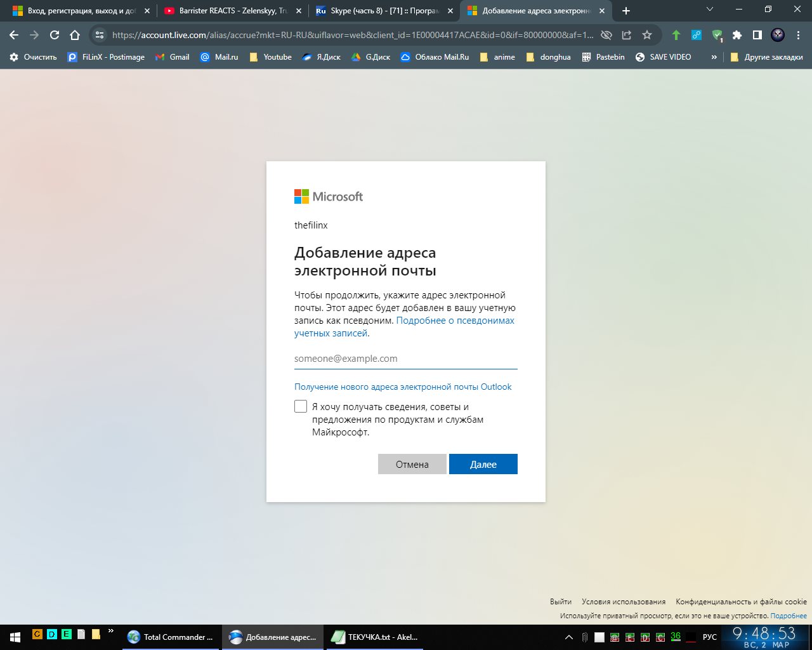Image resolution: width=812 pixels, height=650 pixels.
Task: Click the green 36 tray indicator
Action: point(676,637)
